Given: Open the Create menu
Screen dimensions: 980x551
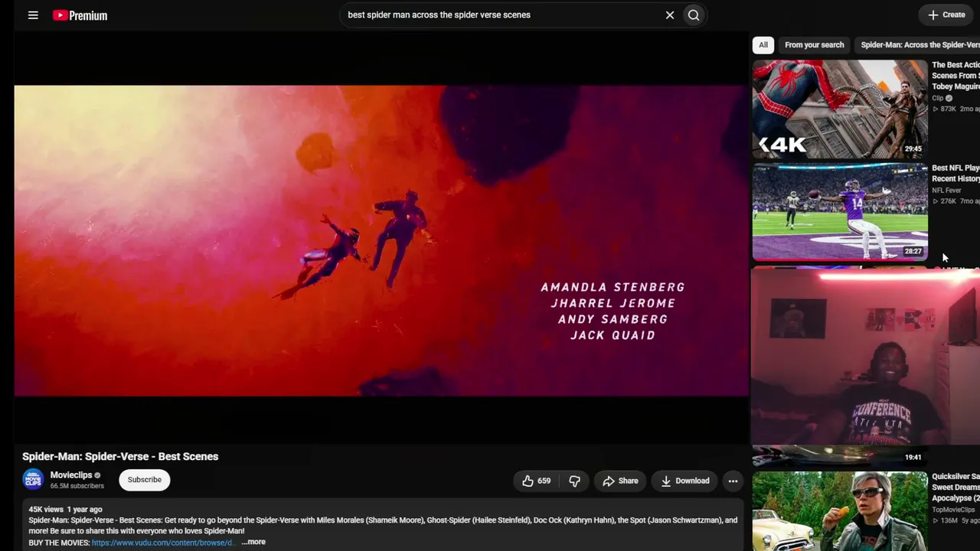Looking at the screenshot, I should (946, 15).
